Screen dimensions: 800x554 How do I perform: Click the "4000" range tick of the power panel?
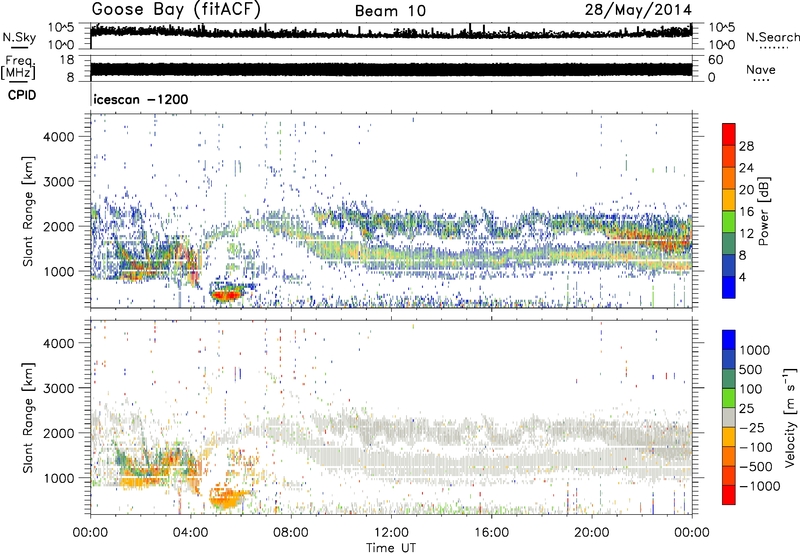point(59,137)
